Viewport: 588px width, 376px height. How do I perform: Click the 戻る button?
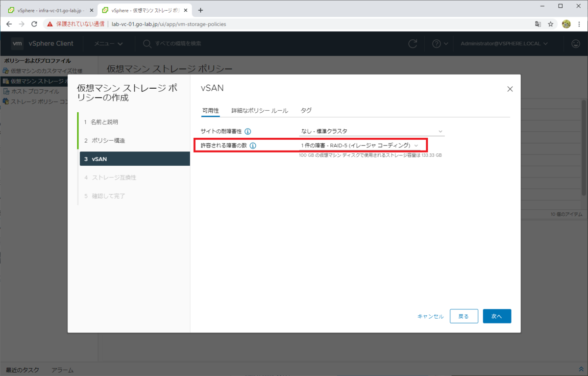[x=464, y=316]
